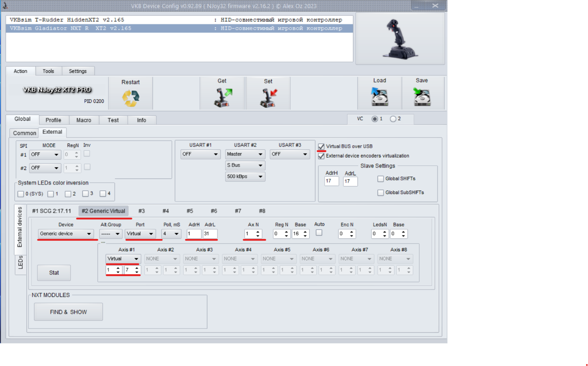
Task: Increase the Ax N value with the up arrow
Action: point(258,231)
